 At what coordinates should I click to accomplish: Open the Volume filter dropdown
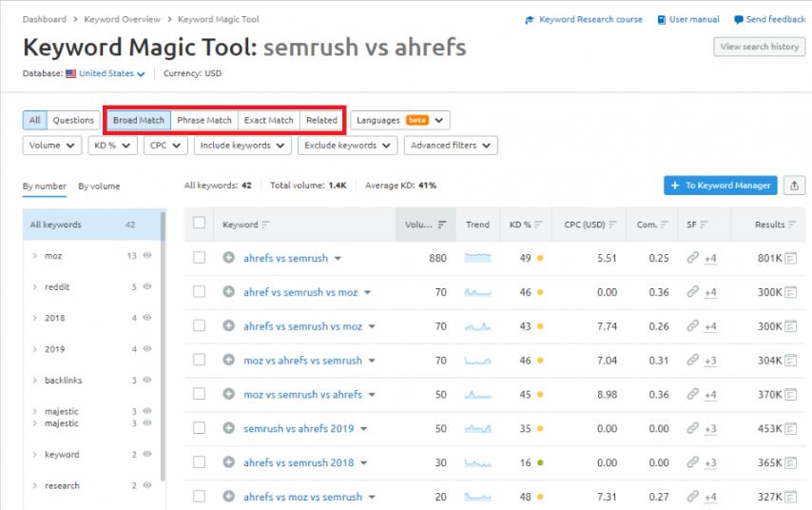52,146
